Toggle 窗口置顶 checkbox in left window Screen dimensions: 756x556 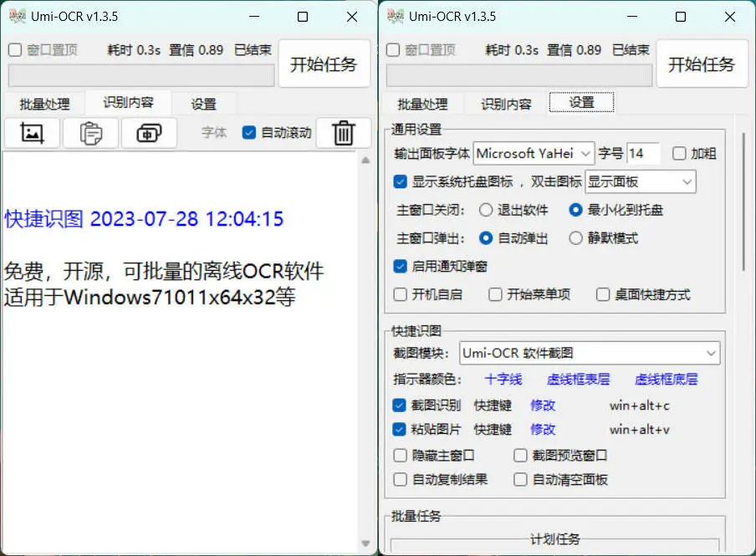15,49
